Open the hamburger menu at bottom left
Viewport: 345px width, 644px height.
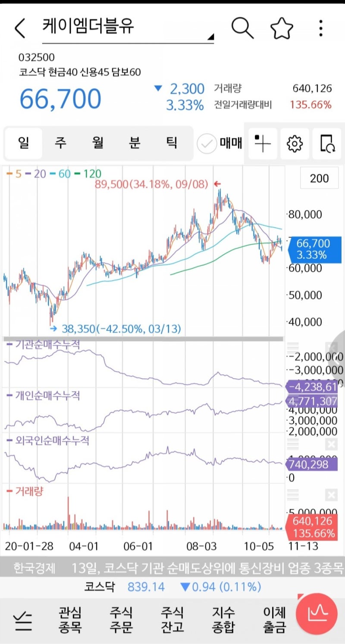point(22,622)
